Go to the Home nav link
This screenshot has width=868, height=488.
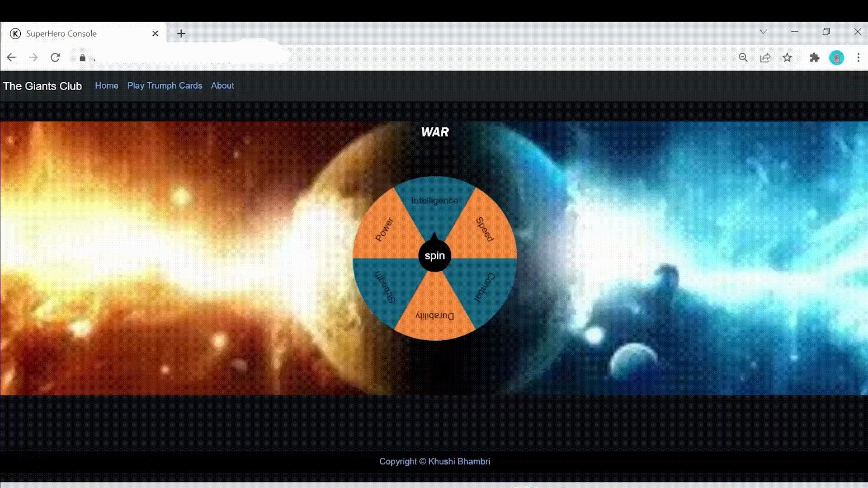[x=107, y=85]
